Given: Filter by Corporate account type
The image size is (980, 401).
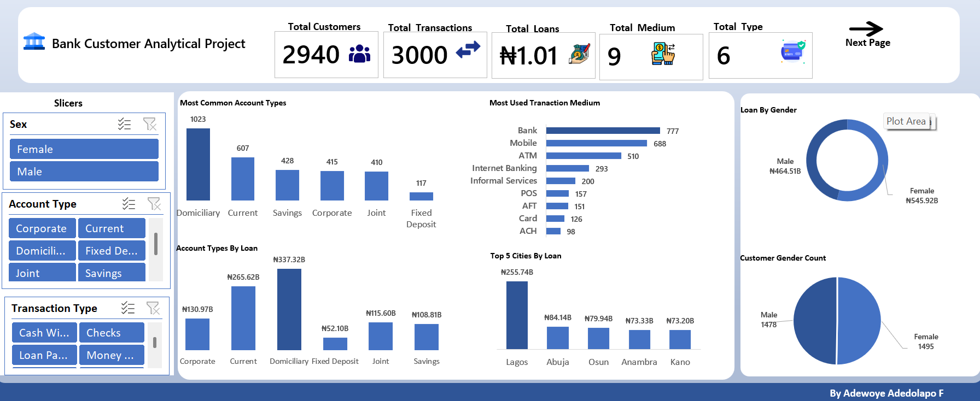Looking at the screenshot, I should [42, 228].
